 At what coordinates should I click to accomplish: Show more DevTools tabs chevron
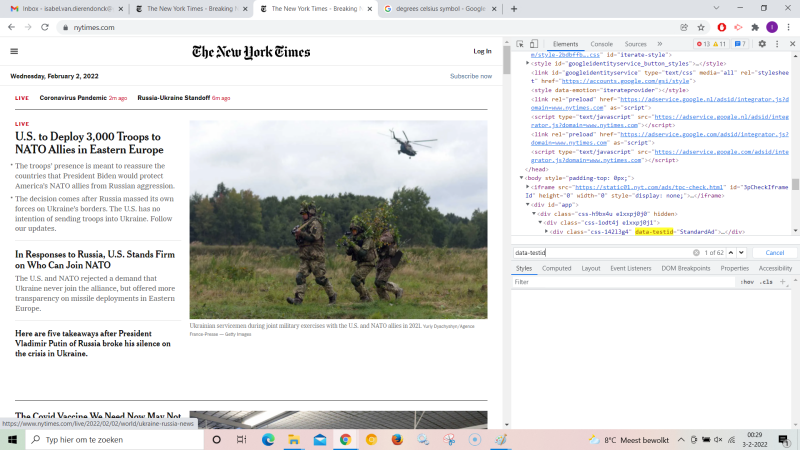pos(660,44)
